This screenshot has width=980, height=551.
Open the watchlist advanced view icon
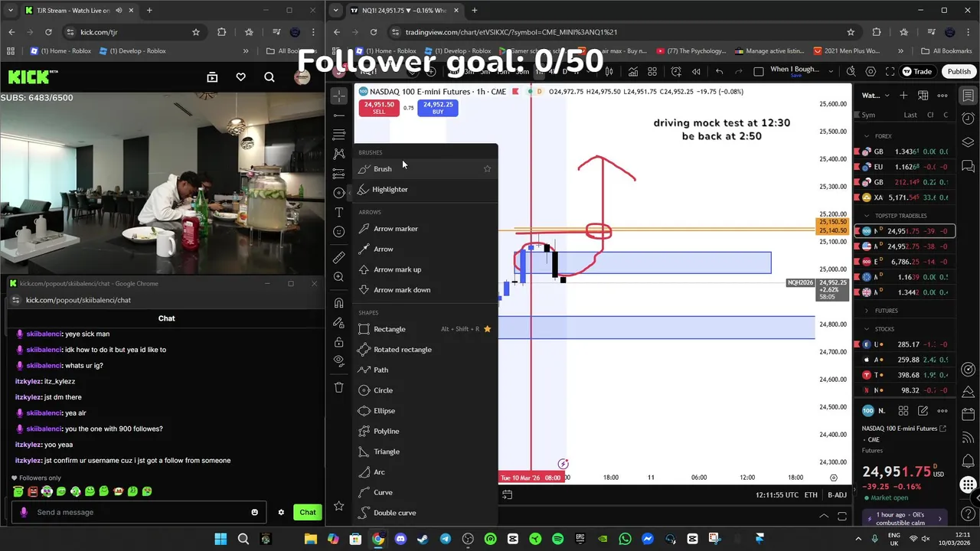(923, 96)
